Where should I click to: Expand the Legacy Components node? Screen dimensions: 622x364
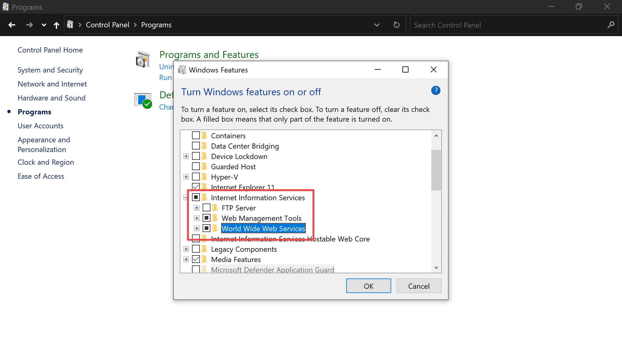186,249
